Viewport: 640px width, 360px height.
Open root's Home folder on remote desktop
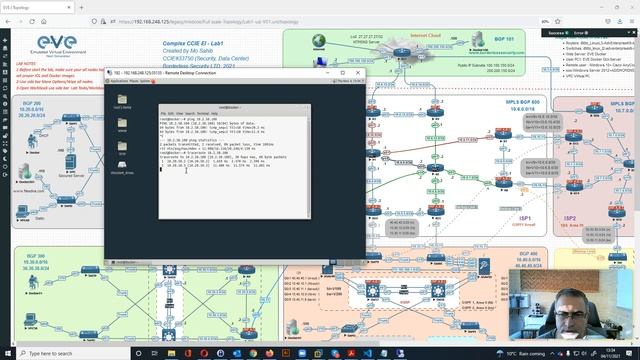pos(122,99)
